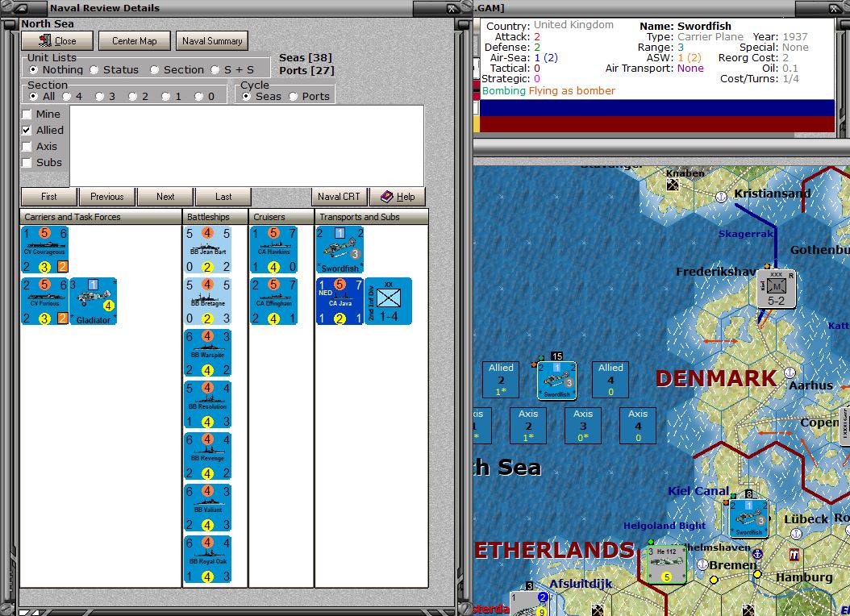Click the Center Map button
Viewport: 850px width, 616px height.
tap(135, 40)
